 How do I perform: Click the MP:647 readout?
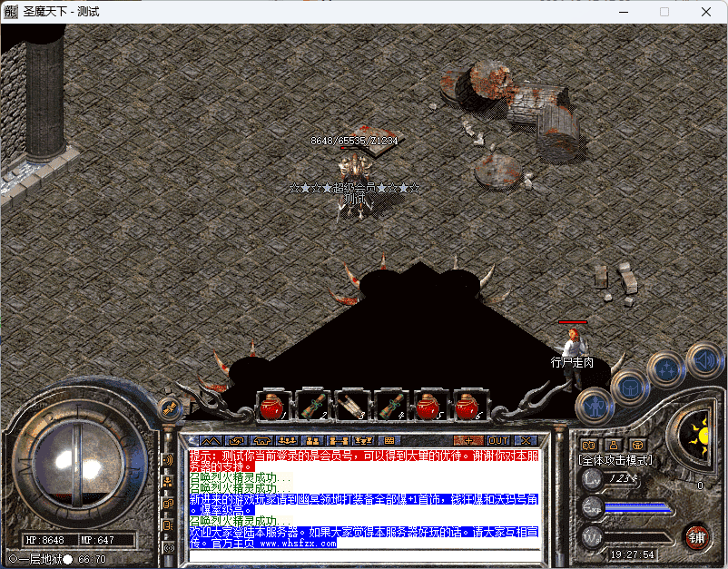coord(97,540)
